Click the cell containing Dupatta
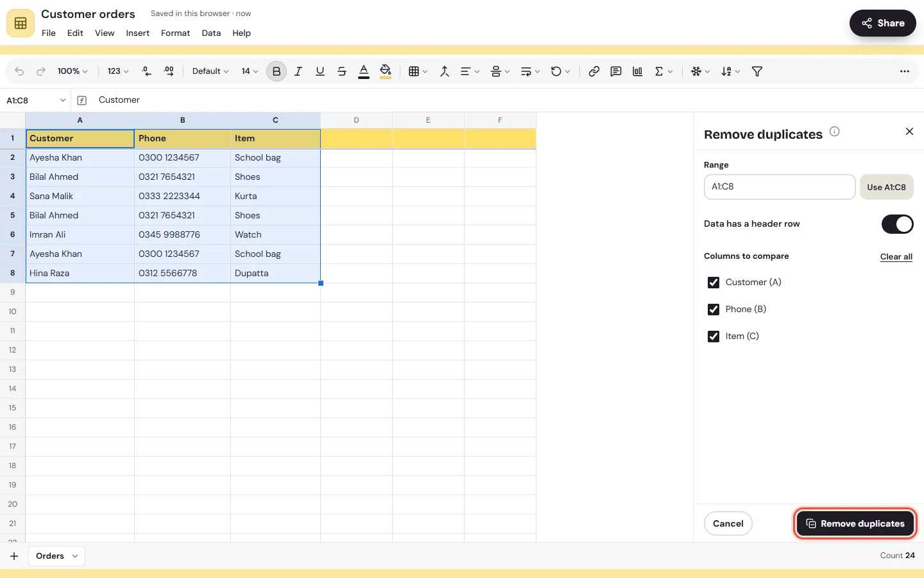Image resolution: width=924 pixels, height=578 pixels. pos(275,274)
